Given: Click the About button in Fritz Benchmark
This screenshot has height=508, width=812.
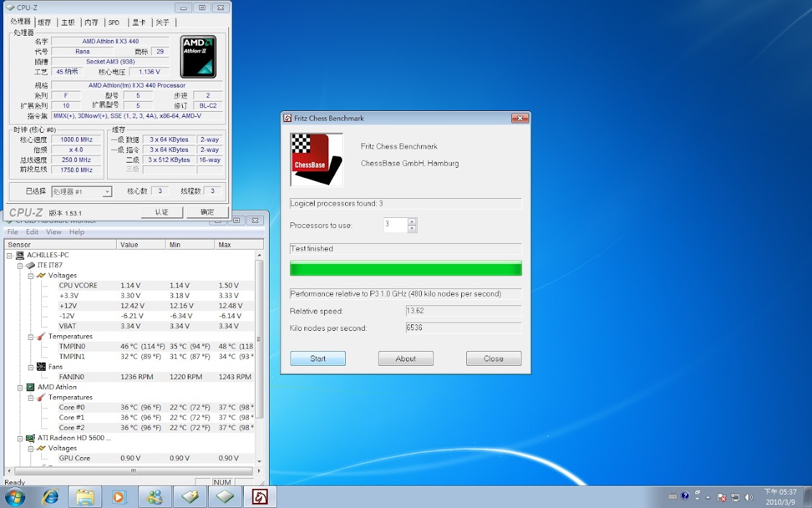Looking at the screenshot, I should pos(405,359).
